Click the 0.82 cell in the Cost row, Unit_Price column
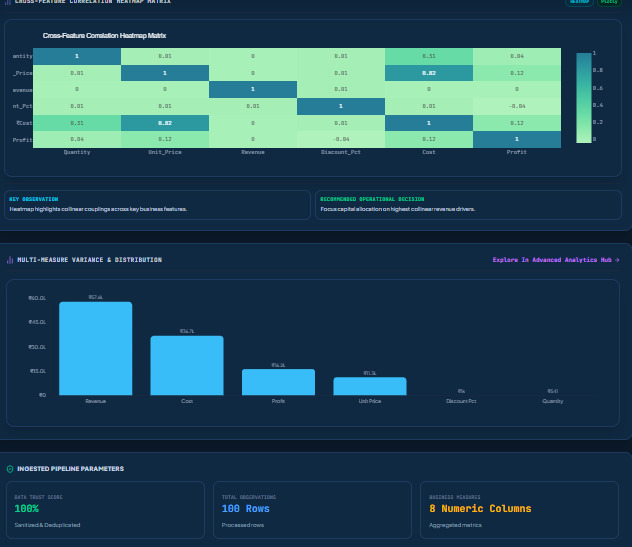Screen dimensions: 632x547 coord(165,123)
